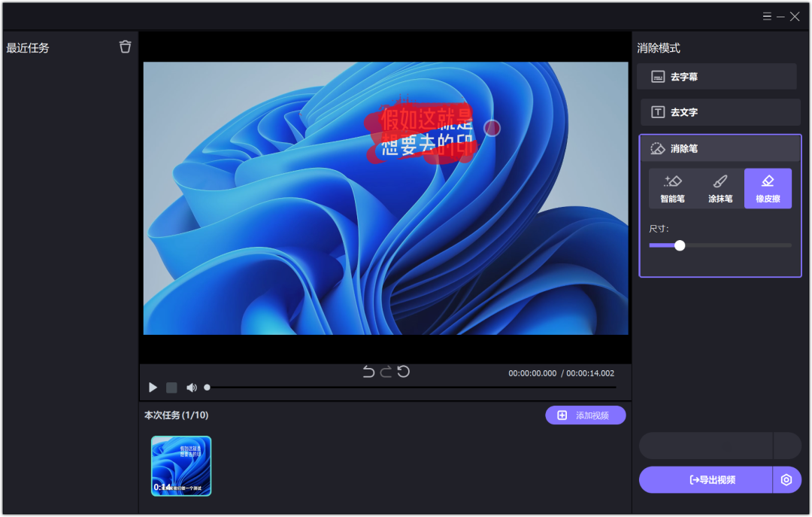Click the 最近任务 heading
The height and width of the screenshot is (517, 812).
pos(28,48)
